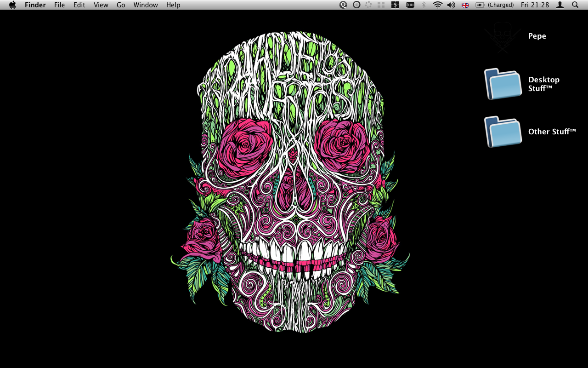Screen dimensions: 588x368
Task: Open the View menu
Action: click(101, 5)
